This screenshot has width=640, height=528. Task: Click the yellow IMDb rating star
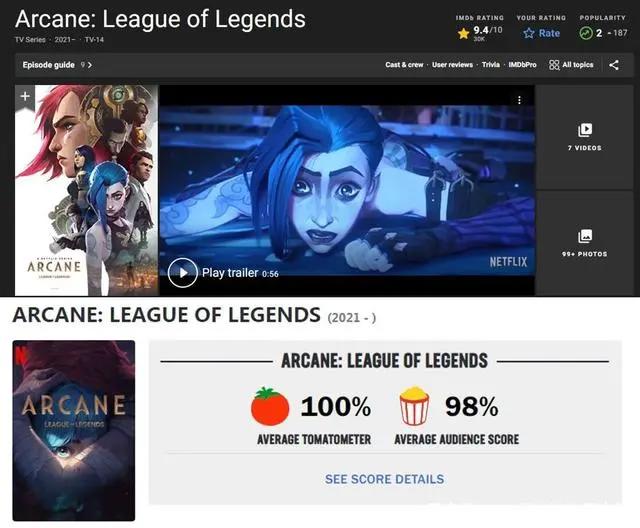click(463, 33)
